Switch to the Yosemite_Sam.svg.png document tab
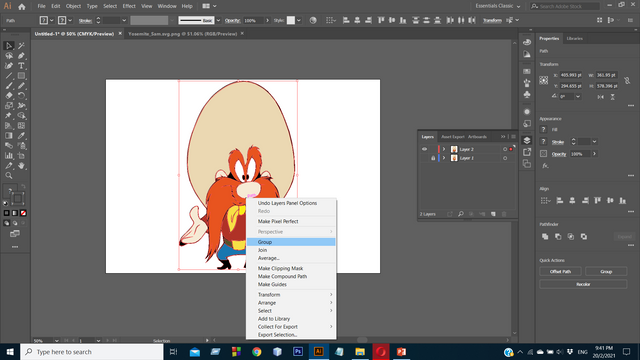The image size is (640, 360). [182, 34]
